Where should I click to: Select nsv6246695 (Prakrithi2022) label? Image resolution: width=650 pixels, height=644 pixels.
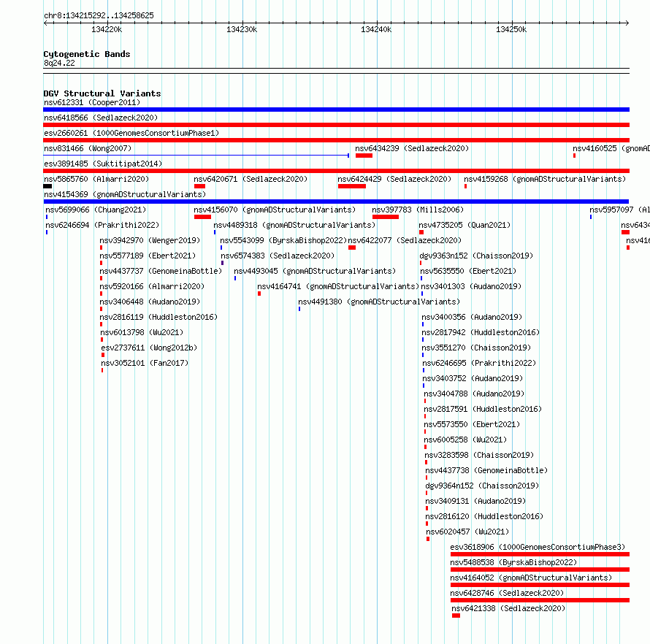pos(479,363)
